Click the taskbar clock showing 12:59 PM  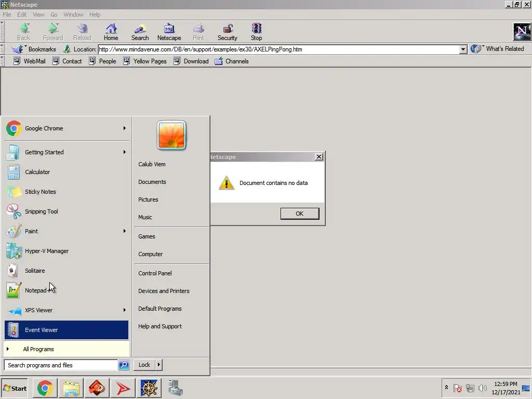[506, 388]
